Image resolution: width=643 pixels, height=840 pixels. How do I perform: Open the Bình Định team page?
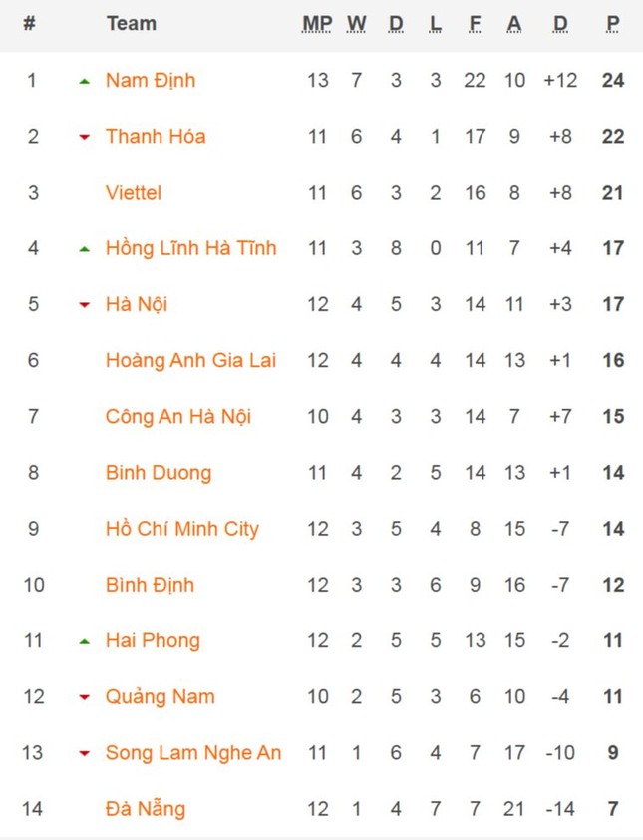[x=150, y=585]
